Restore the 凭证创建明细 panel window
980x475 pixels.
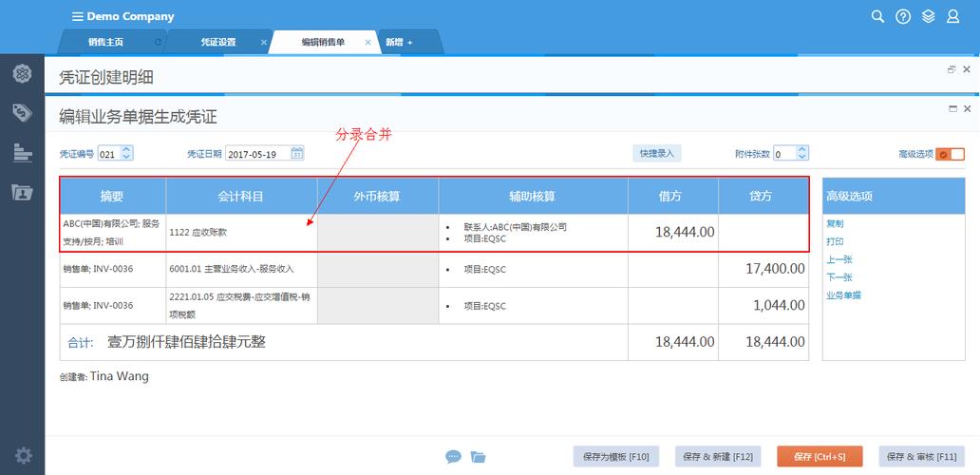952,69
